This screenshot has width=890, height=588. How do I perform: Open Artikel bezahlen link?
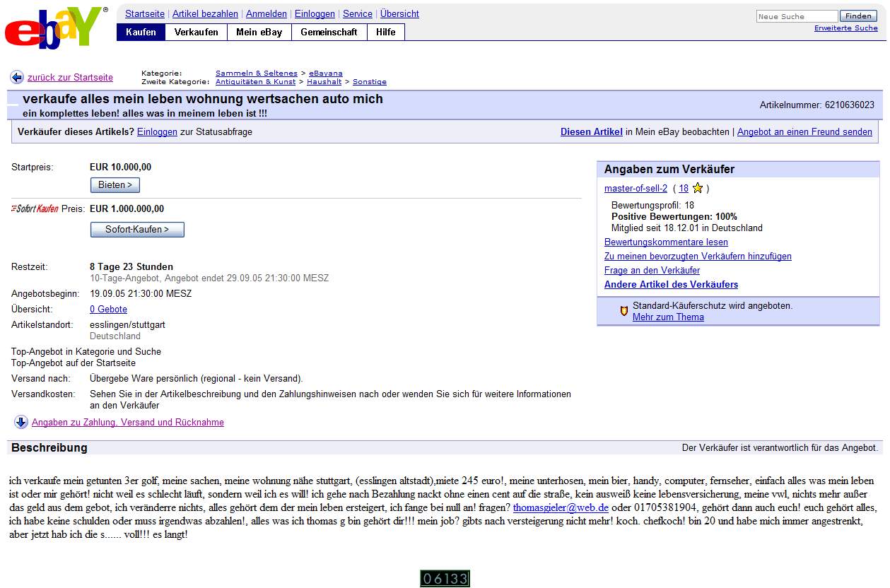(x=205, y=13)
